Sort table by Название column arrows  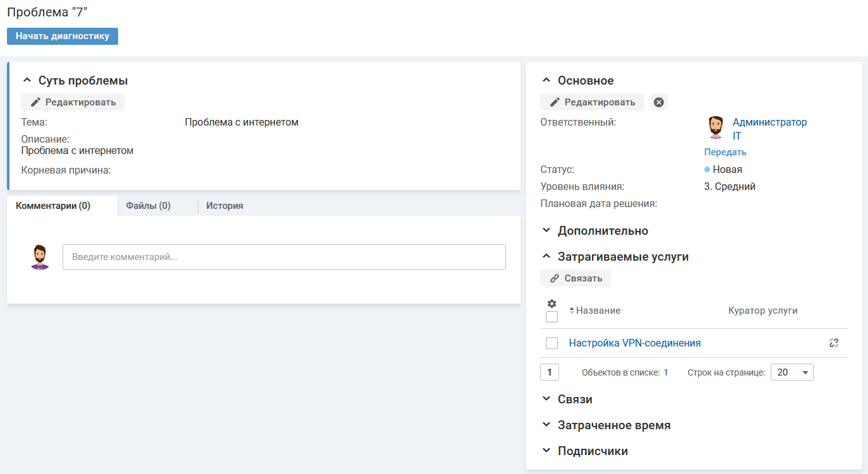point(572,311)
